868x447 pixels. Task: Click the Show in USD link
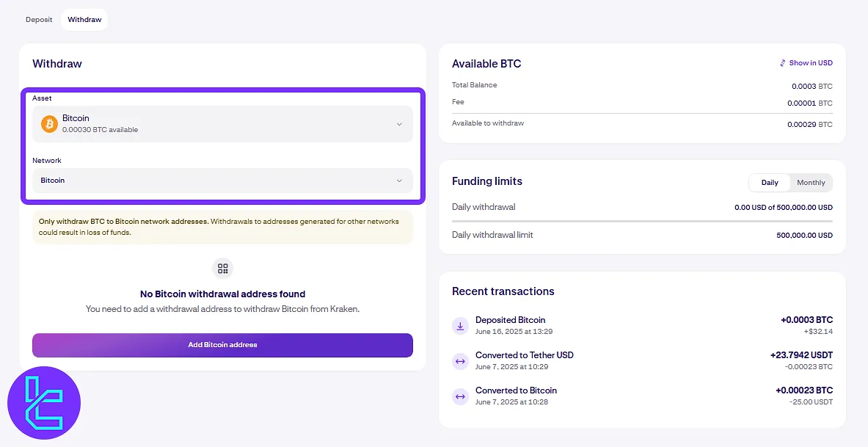(x=810, y=63)
